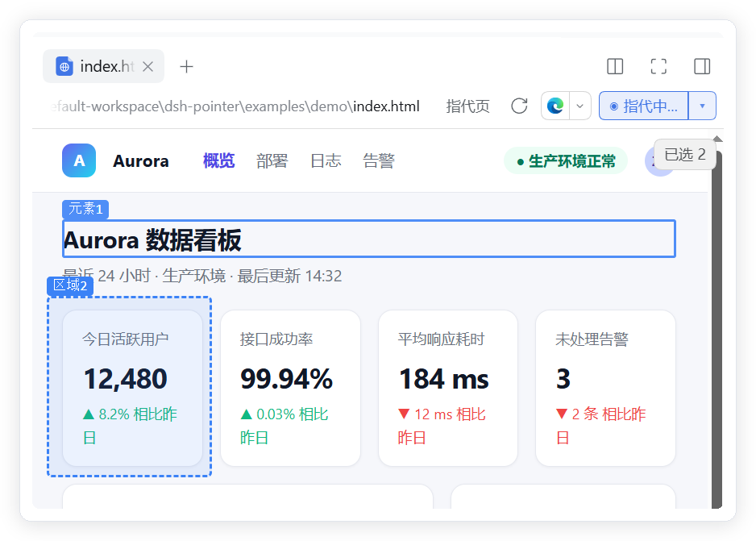This screenshot has width=756, height=541.
Task: Select the Aurora 数据看板 heading
Action: [369, 239]
